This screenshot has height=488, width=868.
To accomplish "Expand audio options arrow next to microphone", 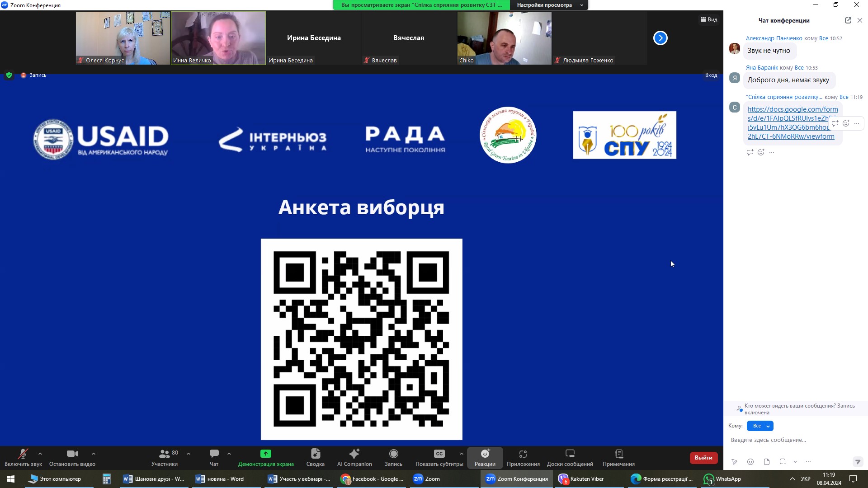I will coord(40,453).
